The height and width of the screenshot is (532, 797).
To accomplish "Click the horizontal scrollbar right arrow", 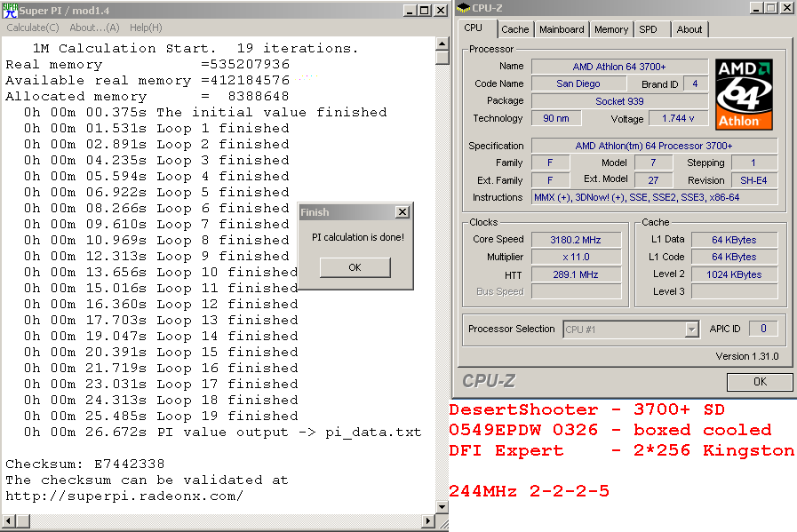I will point(428,520).
